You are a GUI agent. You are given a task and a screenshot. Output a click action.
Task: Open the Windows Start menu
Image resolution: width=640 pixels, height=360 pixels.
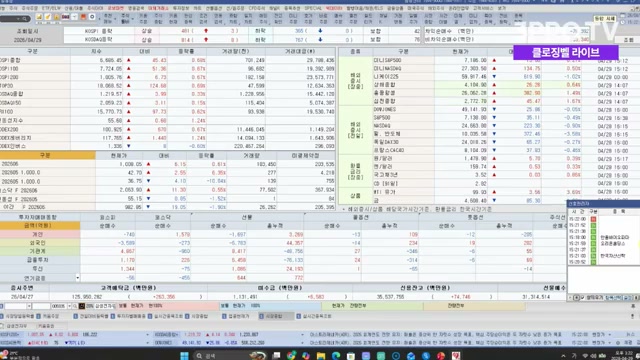(x=184, y=356)
